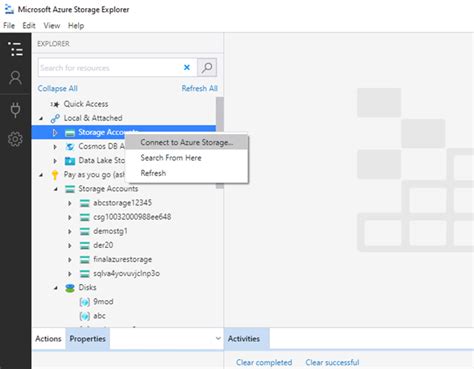The width and height of the screenshot is (474, 369).
Task: Collapse the Local & Attached node
Action: (41, 118)
